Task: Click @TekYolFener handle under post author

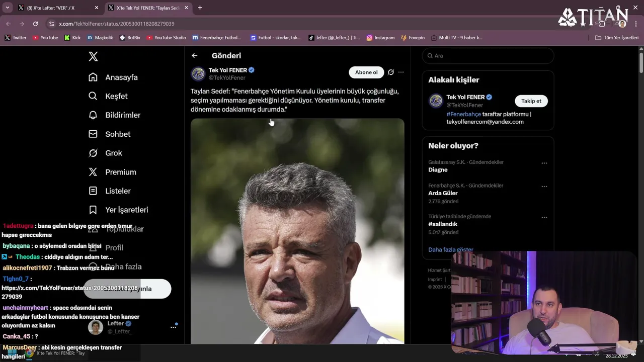Action: coord(227,78)
